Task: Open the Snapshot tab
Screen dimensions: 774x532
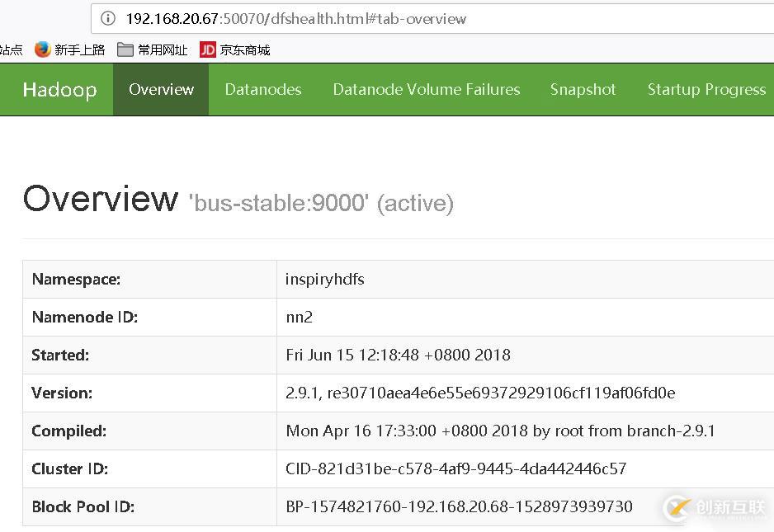Action: (x=583, y=89)
